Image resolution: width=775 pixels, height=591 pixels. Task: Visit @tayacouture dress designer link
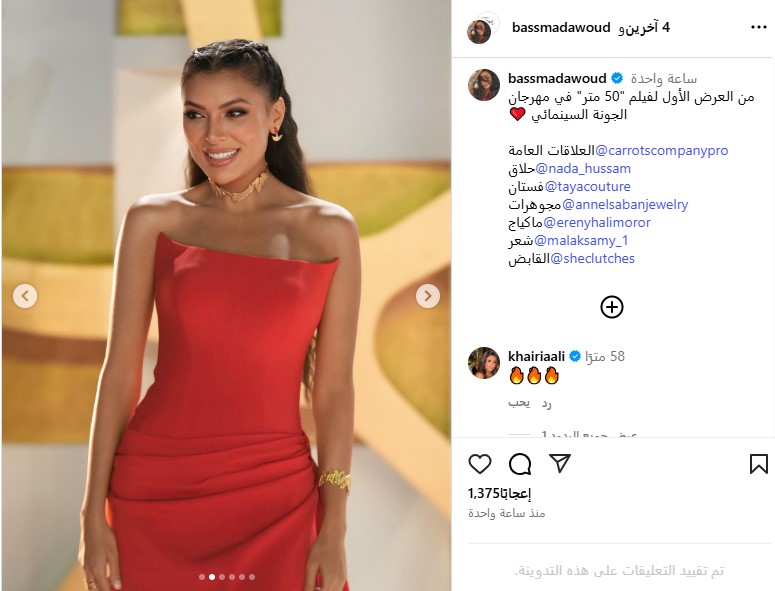587,186
